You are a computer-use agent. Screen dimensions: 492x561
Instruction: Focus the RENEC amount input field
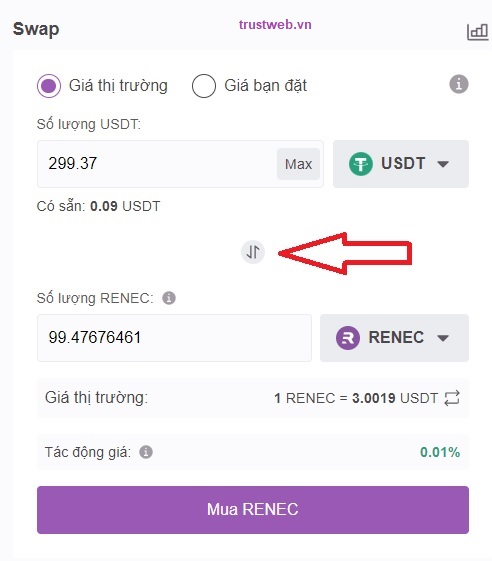pyautogui.click(x=175, y=338)
